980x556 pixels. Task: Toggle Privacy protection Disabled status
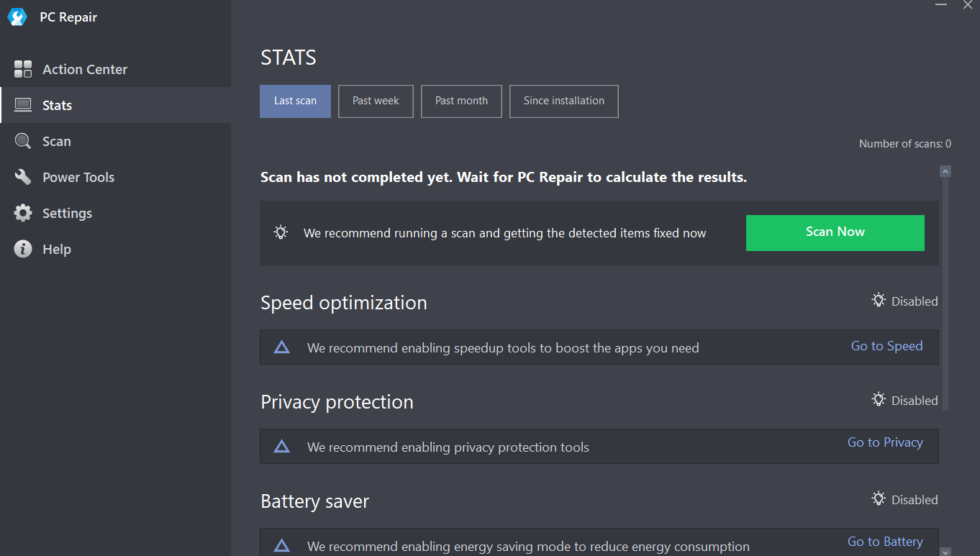(x=904, y=400)
